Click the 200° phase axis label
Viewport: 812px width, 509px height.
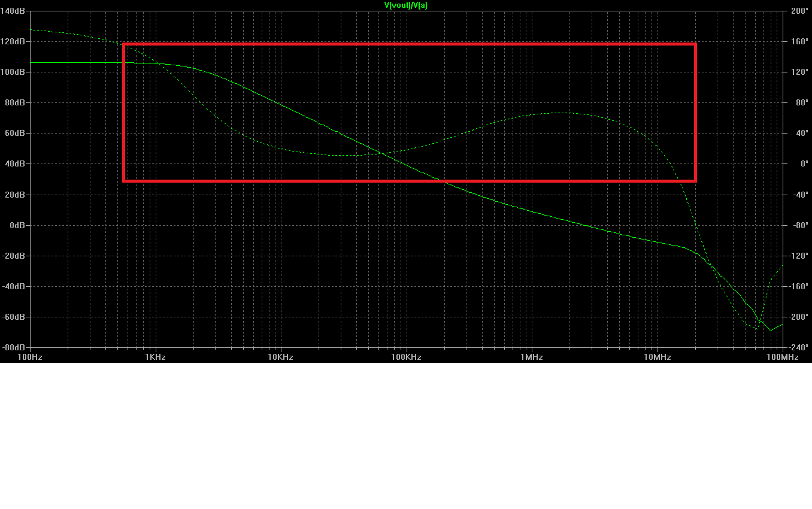(799, 11)
